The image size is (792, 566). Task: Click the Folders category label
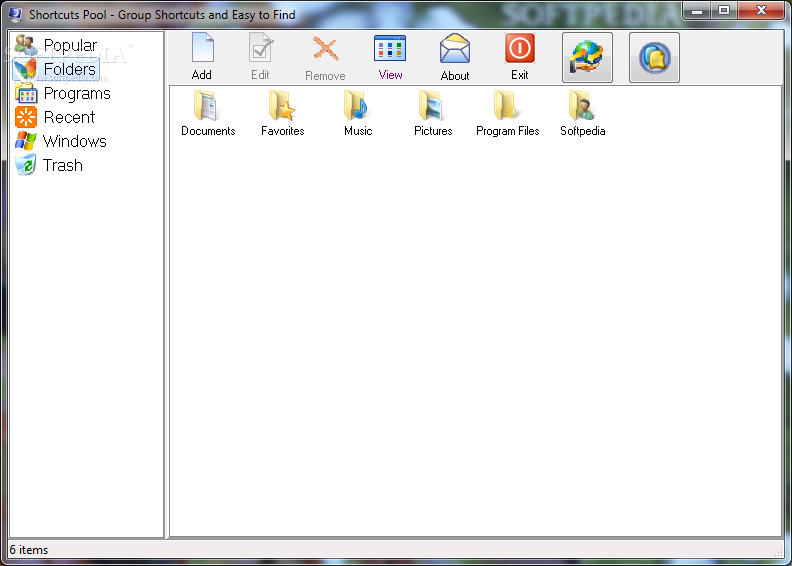point(70,69)
